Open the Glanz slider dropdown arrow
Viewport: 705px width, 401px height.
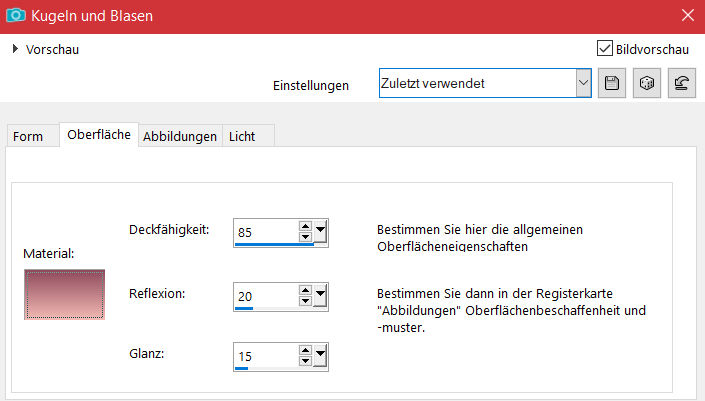coord(320,354)
